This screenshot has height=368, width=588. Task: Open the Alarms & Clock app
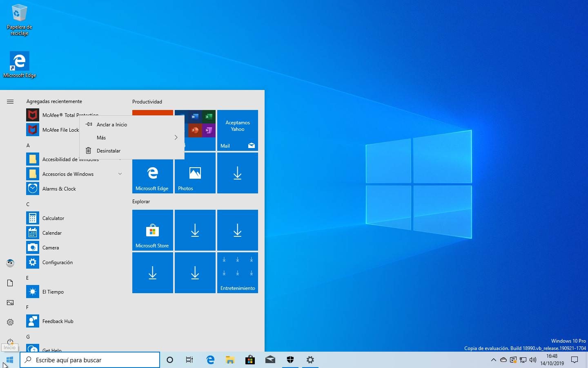tap(75, 188)
